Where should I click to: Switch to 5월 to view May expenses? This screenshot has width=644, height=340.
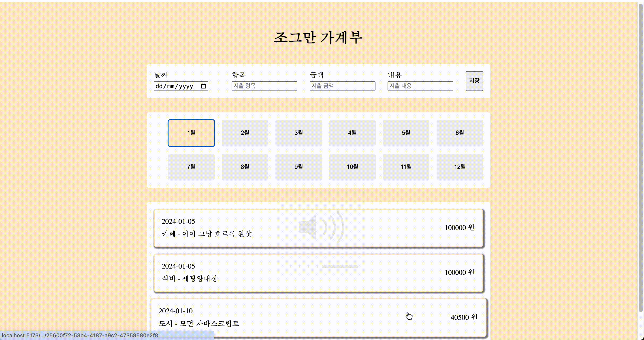[406, 133]
